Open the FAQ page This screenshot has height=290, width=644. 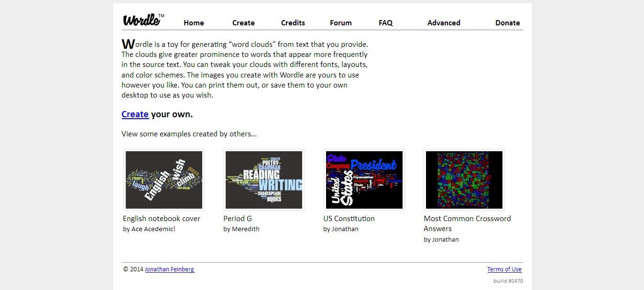pyautogui.click(x=386, y=23)
